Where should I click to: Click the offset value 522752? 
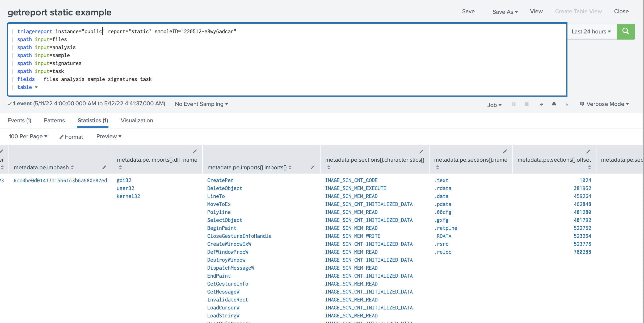[x=582, y=228]
